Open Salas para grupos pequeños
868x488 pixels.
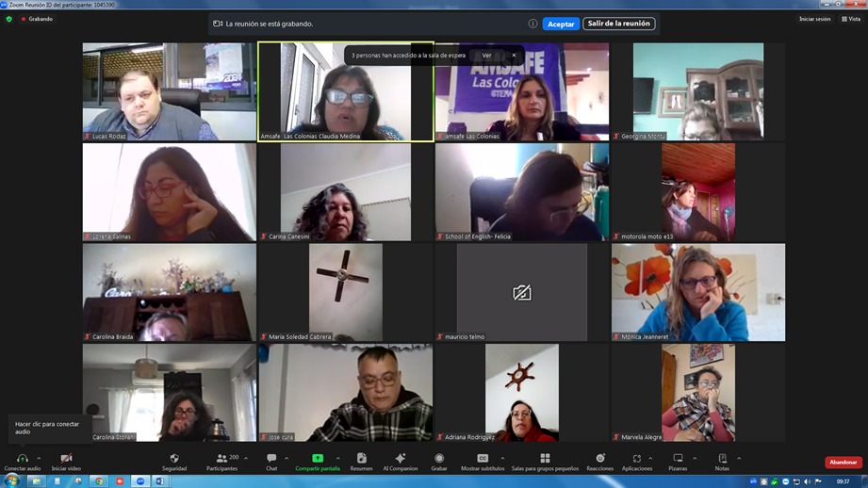[x=545, y=459]
